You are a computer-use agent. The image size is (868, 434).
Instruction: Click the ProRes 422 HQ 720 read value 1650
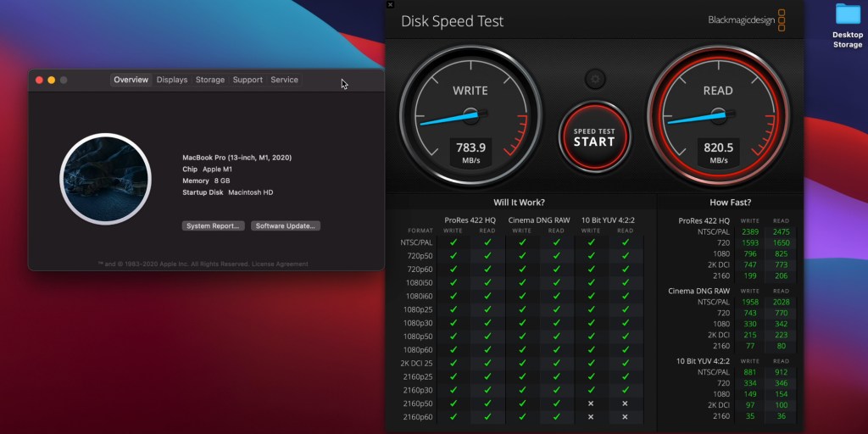point(781,243)
